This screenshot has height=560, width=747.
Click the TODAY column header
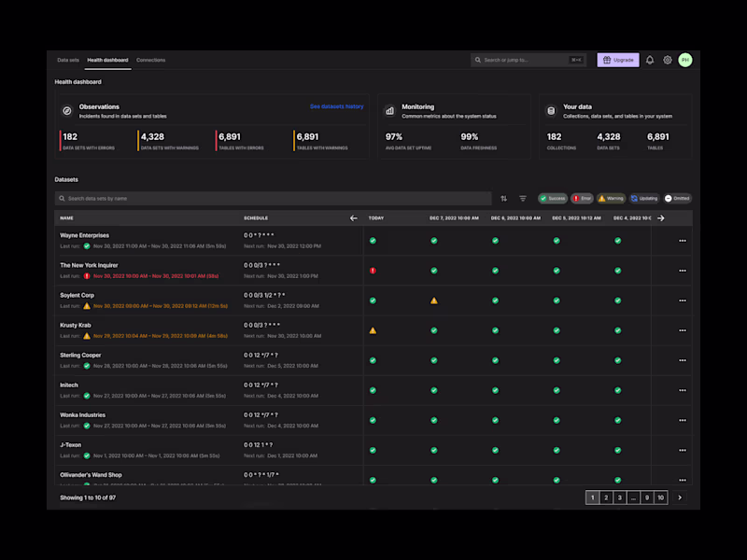point(376,218)
